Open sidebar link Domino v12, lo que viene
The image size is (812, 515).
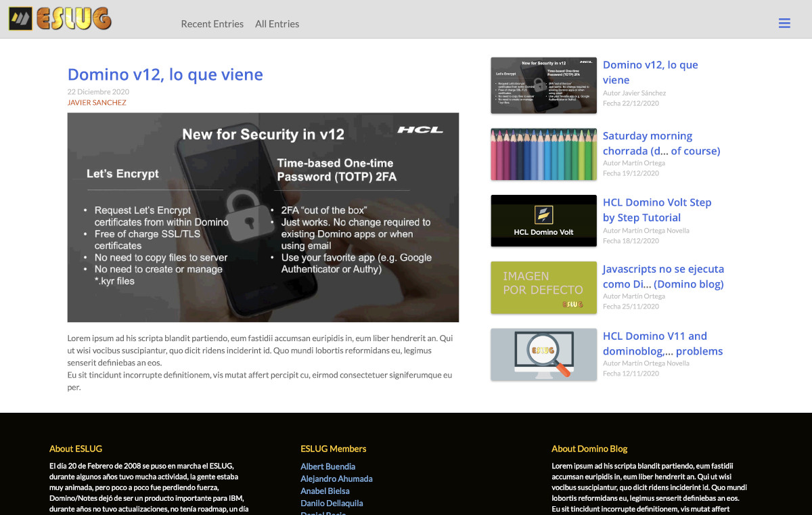(650, 72)
